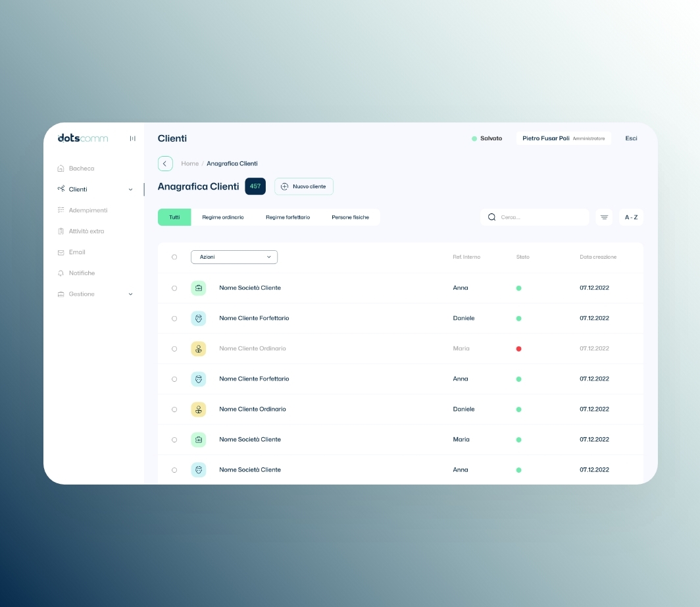Image resolution: width=700 pixels, height=607 pixels.
Task: Open the Azioni dropdown
Action: click(234, 257)
